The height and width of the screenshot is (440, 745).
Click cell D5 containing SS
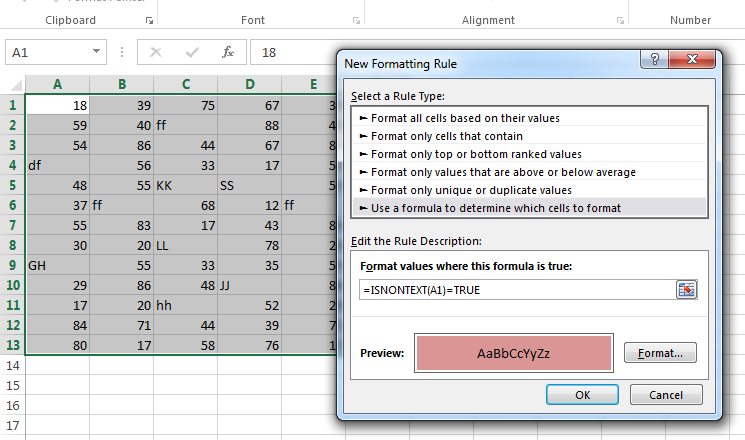[x=250, y=185]
